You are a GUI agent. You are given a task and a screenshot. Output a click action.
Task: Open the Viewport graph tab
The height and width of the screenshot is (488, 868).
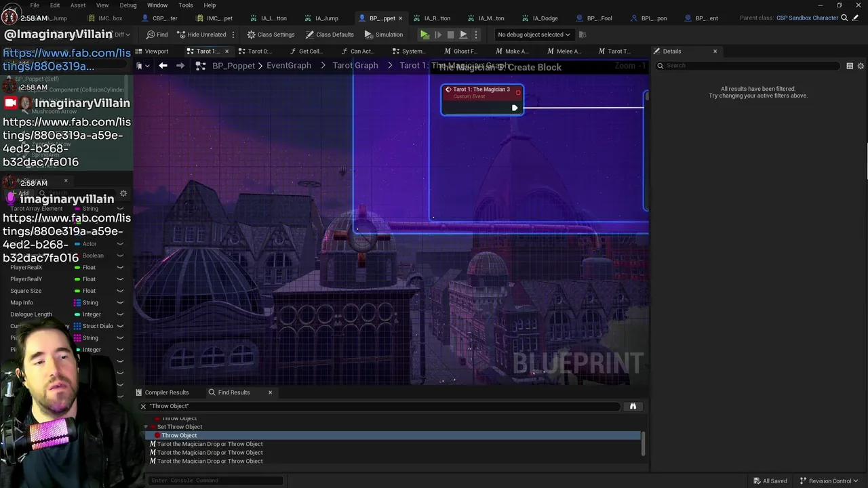pos(152,52)
